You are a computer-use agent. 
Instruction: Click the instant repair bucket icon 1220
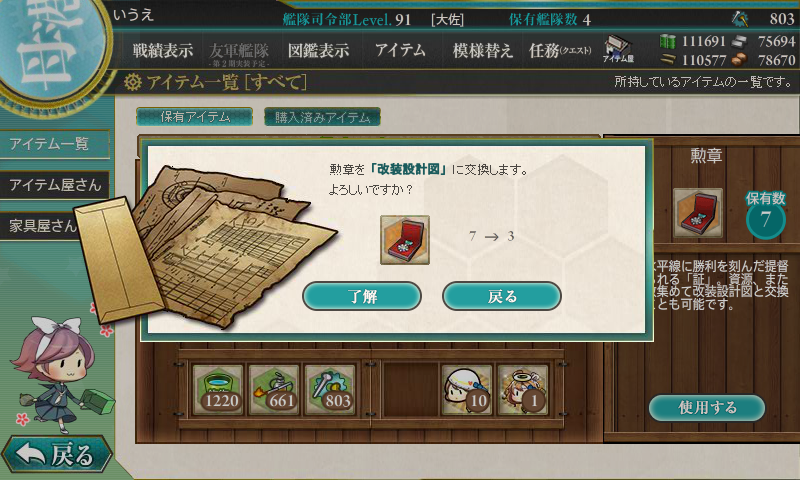[x=218, y=390]
